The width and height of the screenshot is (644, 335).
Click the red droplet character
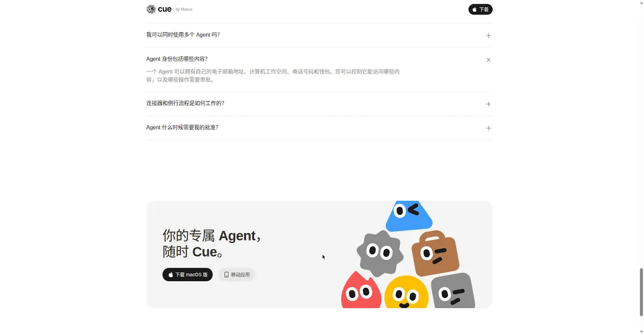(361, 291)
